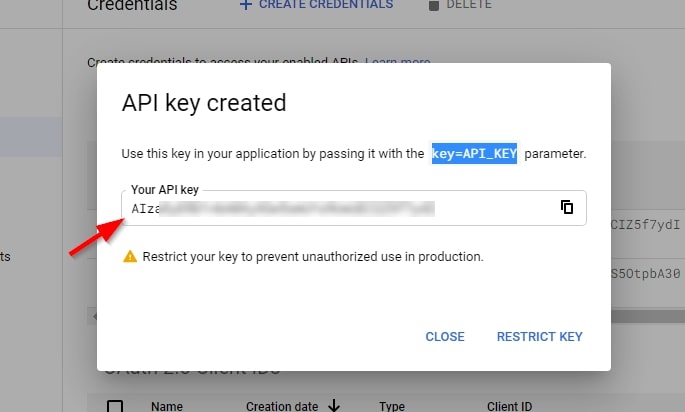The height and width of the screenshot is (412, 685).
Task: Follow the Learn more link
Action: tap(397, 63)
